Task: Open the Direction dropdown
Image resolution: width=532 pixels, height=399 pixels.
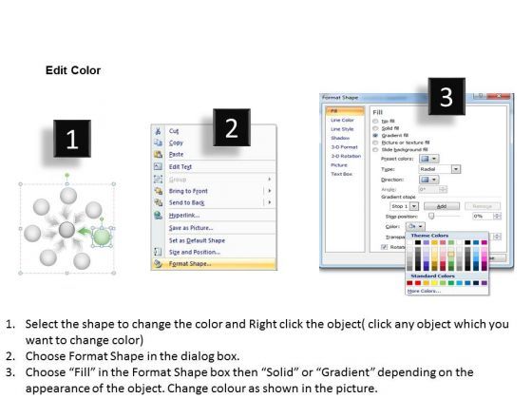Action: (x=429, y=180)
